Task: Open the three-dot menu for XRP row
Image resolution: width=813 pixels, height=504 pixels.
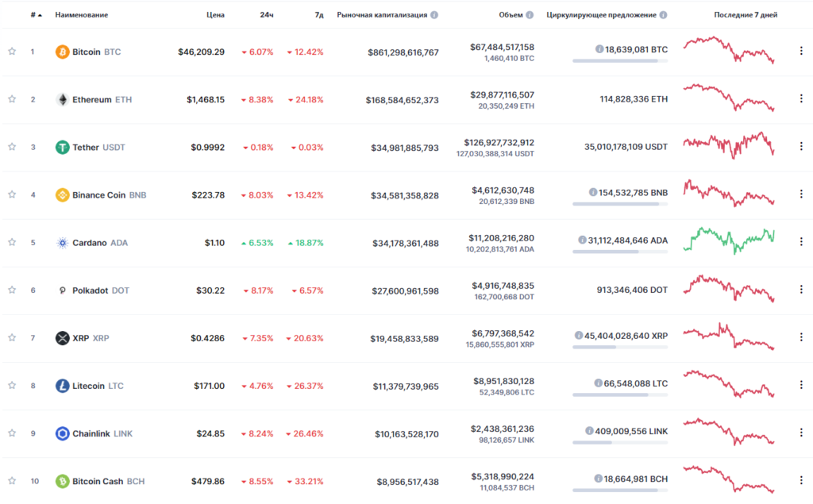Action: pyautogui.click(x=800, y=338)
